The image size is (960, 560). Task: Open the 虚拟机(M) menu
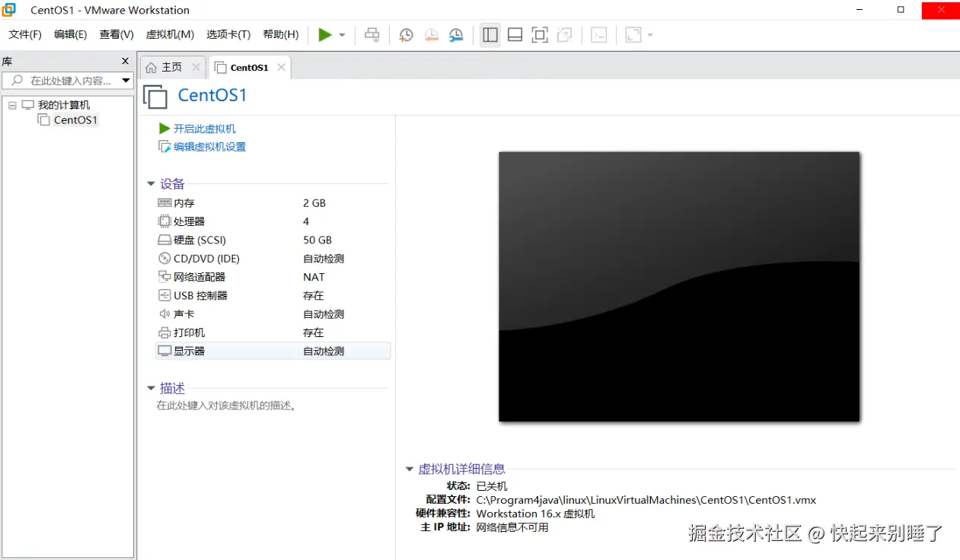point(167,34)
